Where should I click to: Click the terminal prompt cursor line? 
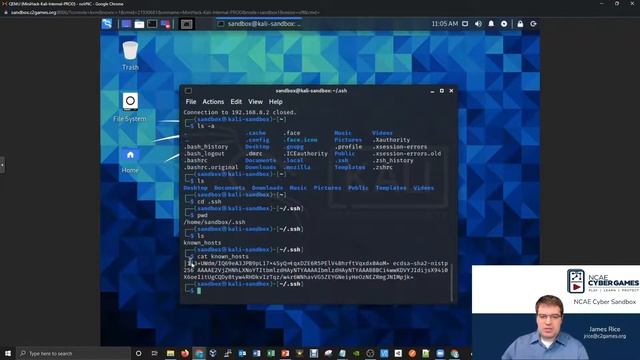coord(199,291)
